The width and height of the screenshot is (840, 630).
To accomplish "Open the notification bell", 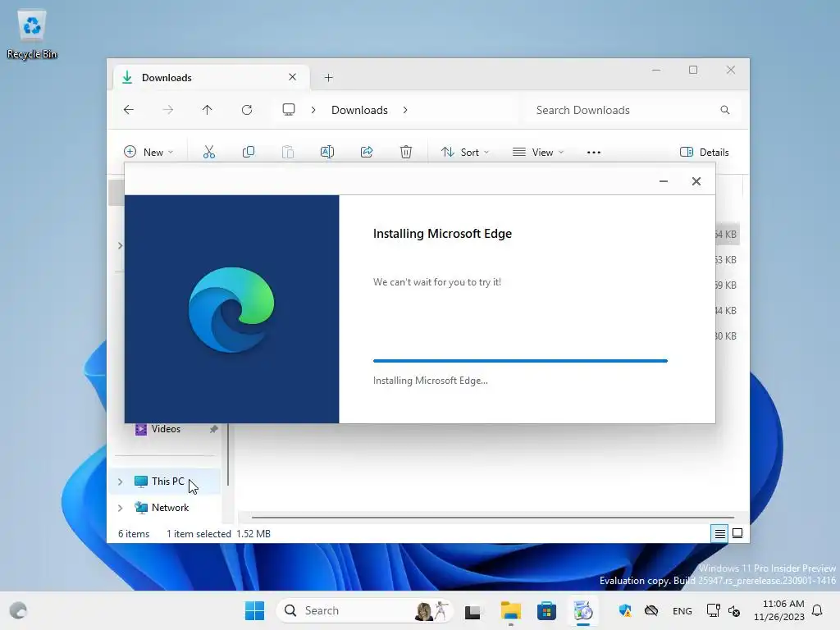I will (817, 610).
